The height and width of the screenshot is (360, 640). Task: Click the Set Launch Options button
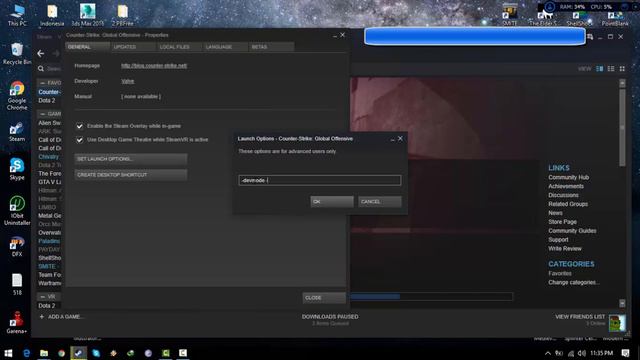[x=131, y=159]
